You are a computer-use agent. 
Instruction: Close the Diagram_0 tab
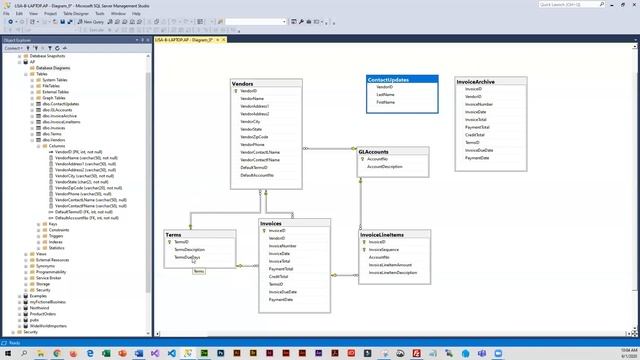[224, 40]
